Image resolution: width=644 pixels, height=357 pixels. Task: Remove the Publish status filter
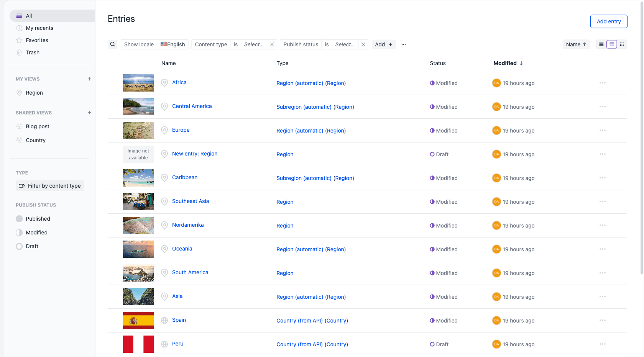(363, 44)
